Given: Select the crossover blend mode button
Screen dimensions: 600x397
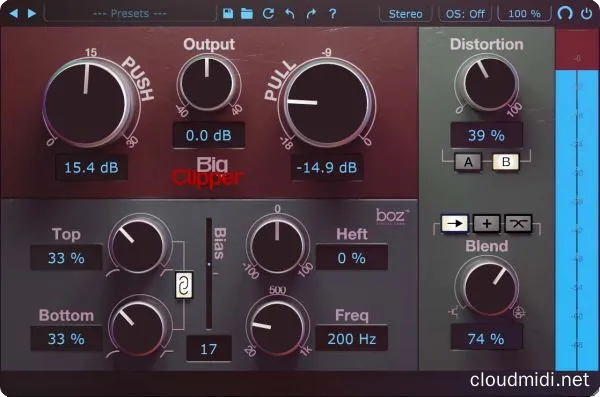Looking at the screenshot, I should 518,224.
